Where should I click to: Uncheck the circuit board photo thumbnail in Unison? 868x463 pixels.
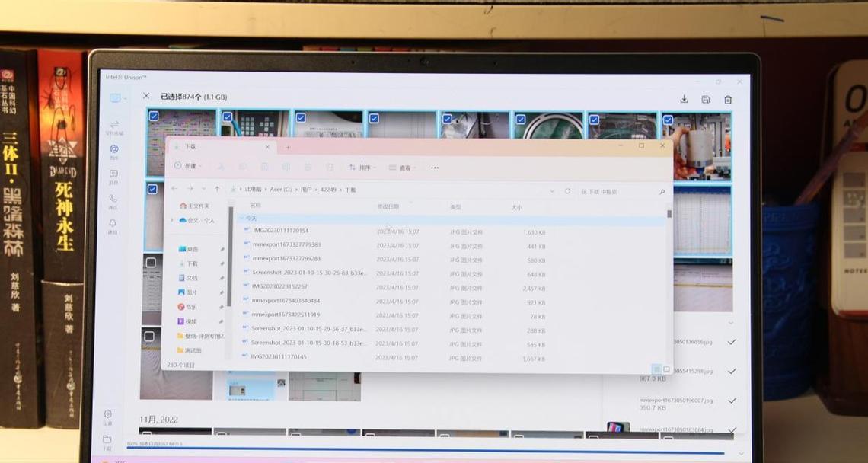click(x=594, y=120)
